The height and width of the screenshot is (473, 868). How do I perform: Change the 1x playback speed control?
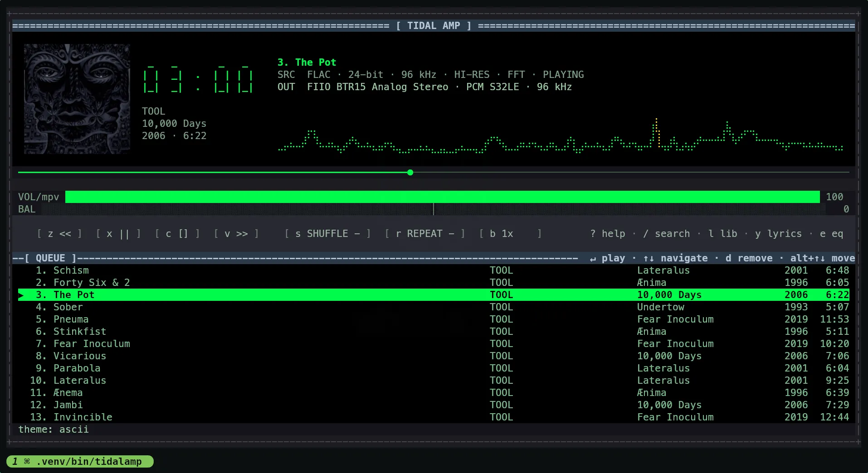click(x=510, y=234)
